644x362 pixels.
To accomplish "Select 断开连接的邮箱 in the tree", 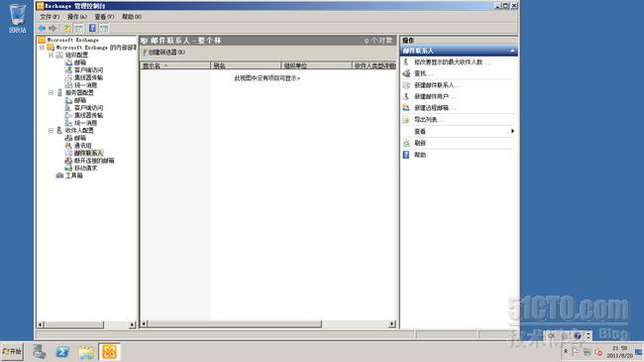I will pos(94,161).
